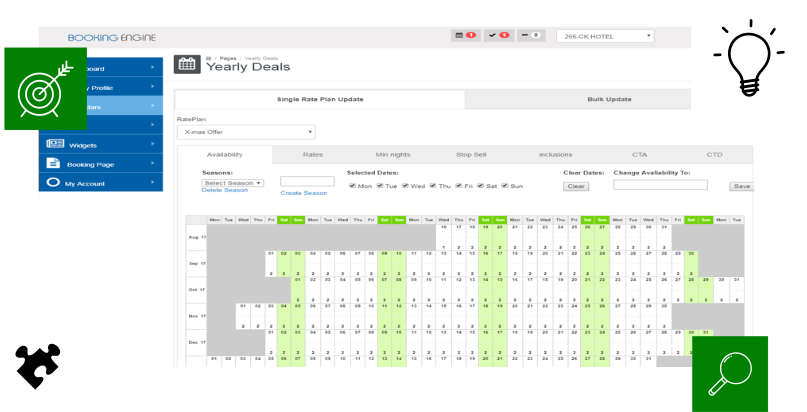Toggle the Wed day checkbox
The image size is (807, 412).
[406, 186]
